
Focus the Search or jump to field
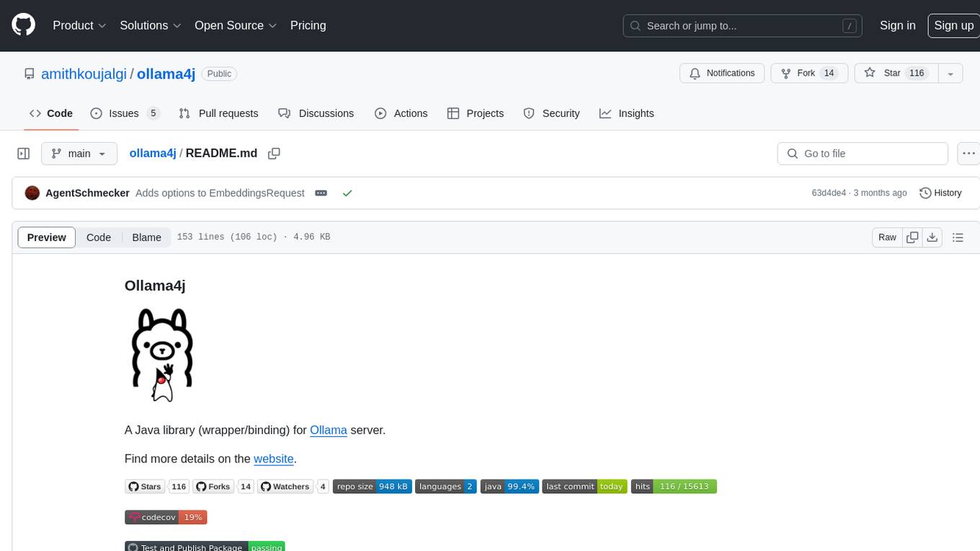743,25
